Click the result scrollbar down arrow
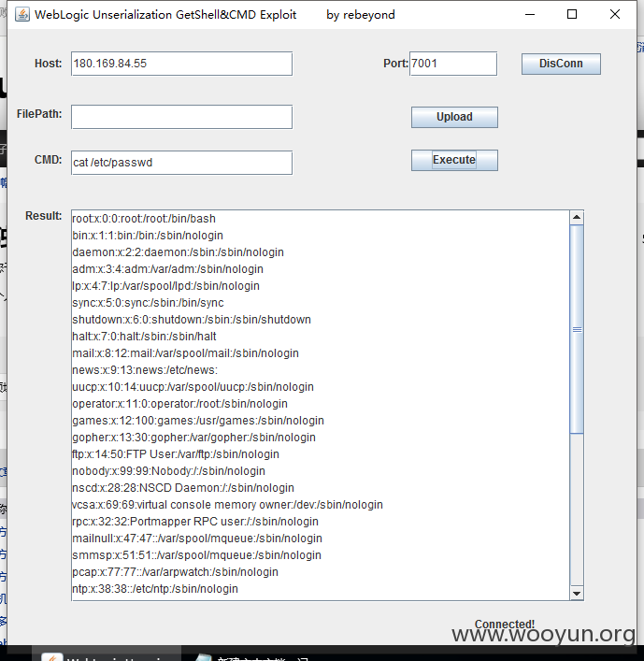Viewport: 644px width, 661px height. click(576, 593)
